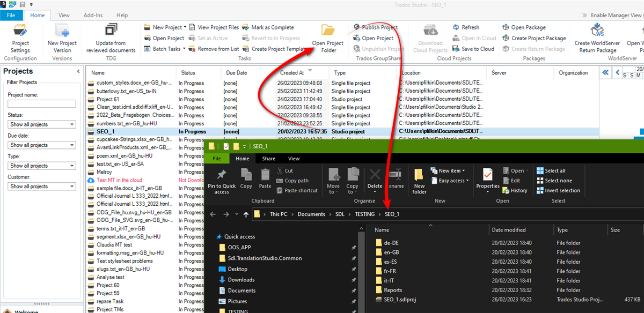Viewport: 644px width, 313px height.
Task: Open the Due date filter dropdown
Action: tap(41, 145)
